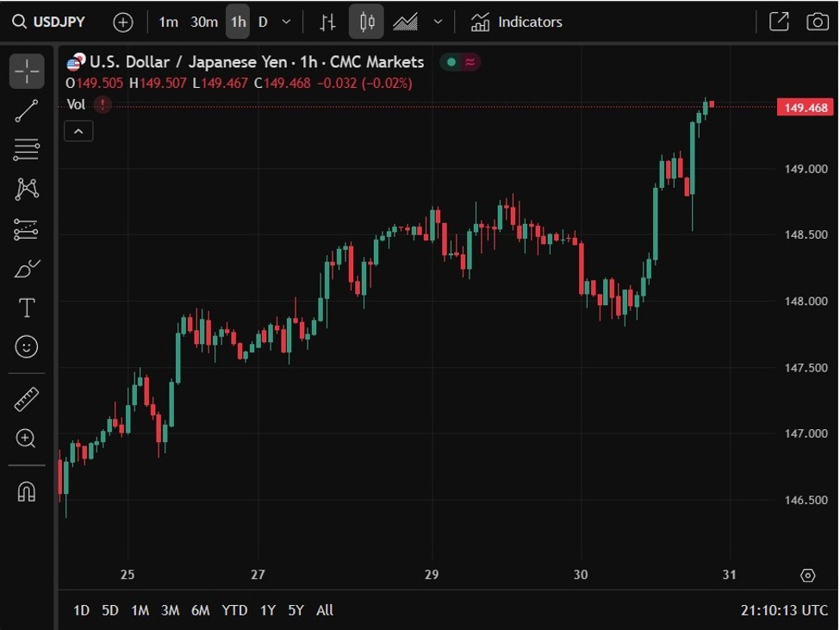The image size is (840, 630).
Task: Switch to the 1h timeframe
Action: pyautogui.click(x=238, y=22)
